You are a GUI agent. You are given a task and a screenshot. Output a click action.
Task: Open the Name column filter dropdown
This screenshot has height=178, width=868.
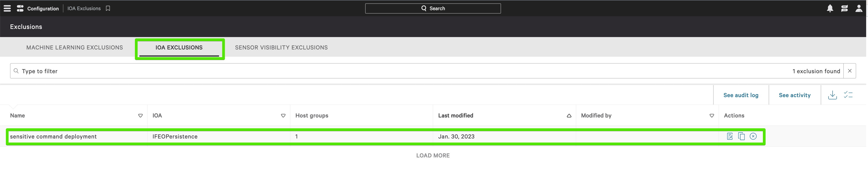141,116
